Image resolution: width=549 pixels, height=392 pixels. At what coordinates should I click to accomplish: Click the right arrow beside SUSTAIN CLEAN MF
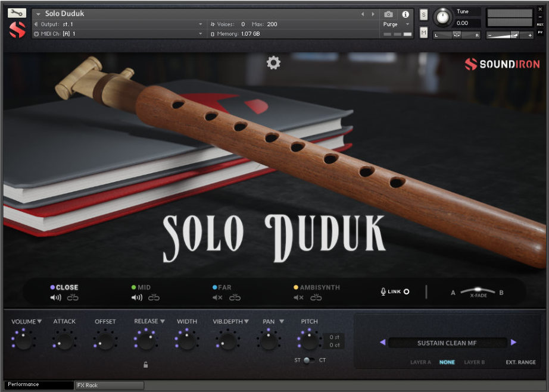[513, 343]
